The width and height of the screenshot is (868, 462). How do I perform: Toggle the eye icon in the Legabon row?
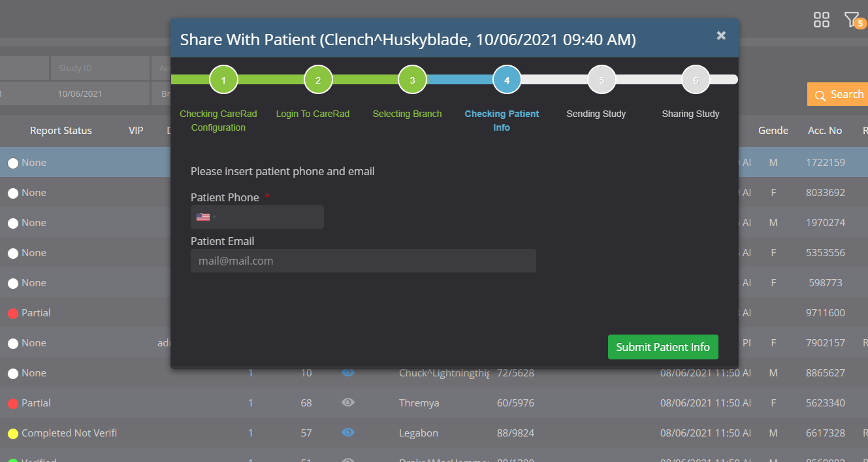tap(348, 433)
